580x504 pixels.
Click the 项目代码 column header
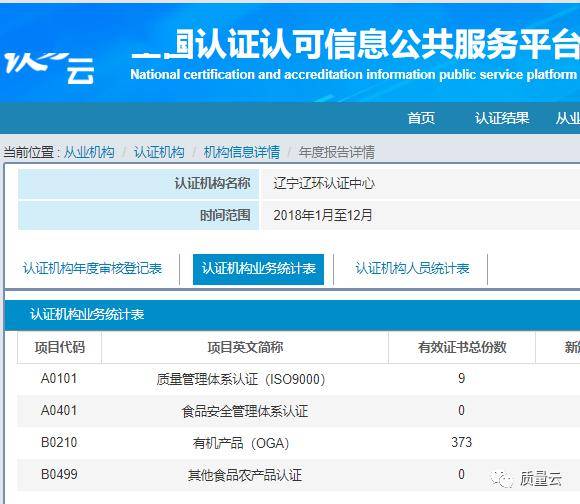60,347
